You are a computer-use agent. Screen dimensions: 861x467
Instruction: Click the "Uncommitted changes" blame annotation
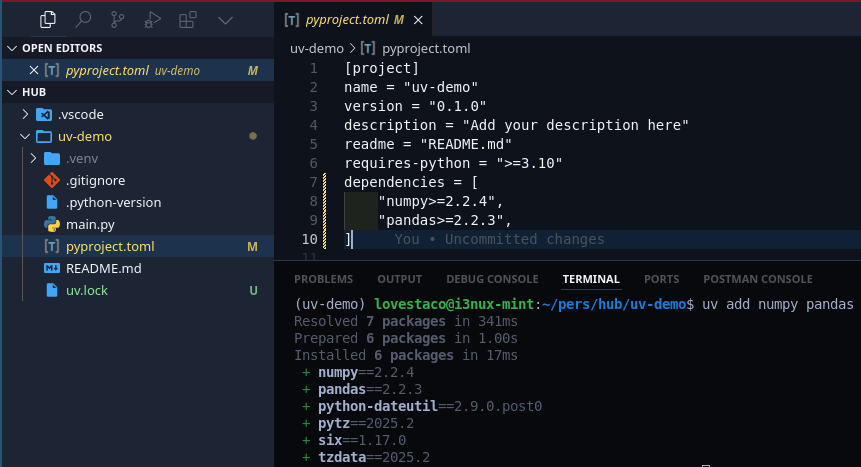524,239
